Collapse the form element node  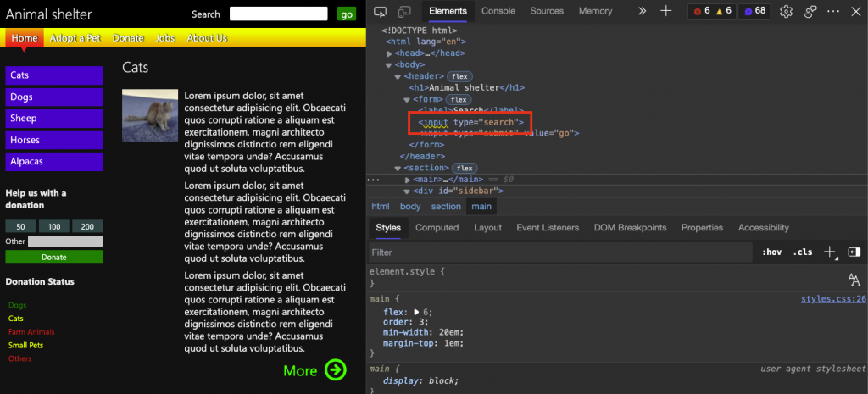click(x=407, y=100)
